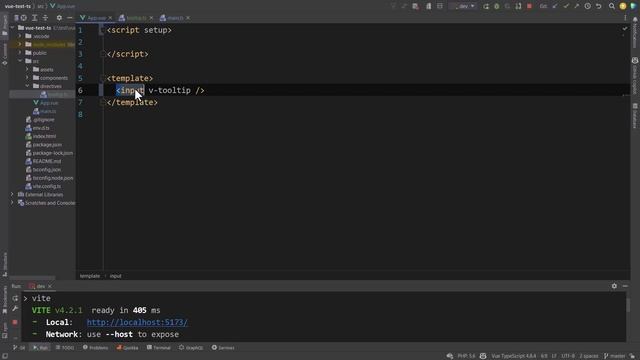Screen dimensions: 640x360
Task: Open the TODO tool window
Action: [x=65, y=348]
